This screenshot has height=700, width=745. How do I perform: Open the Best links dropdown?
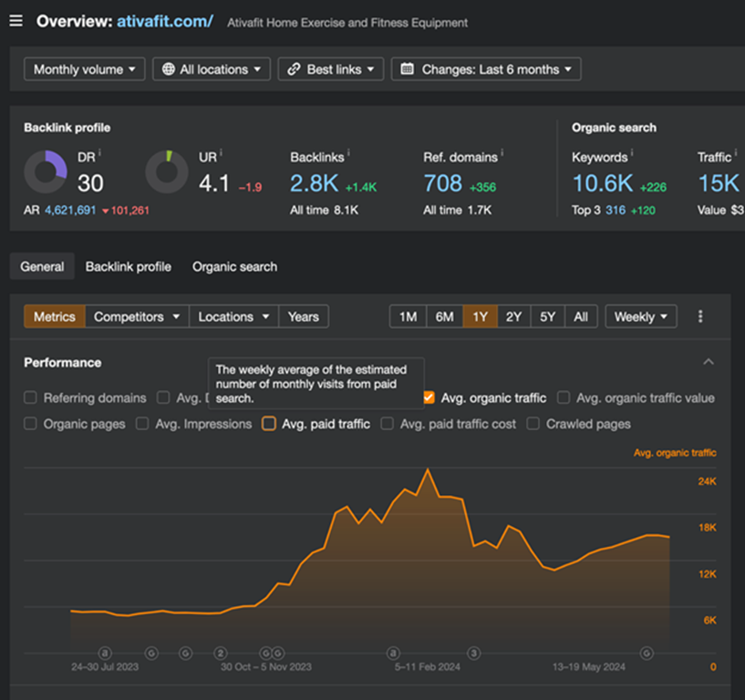click(331, 69)
